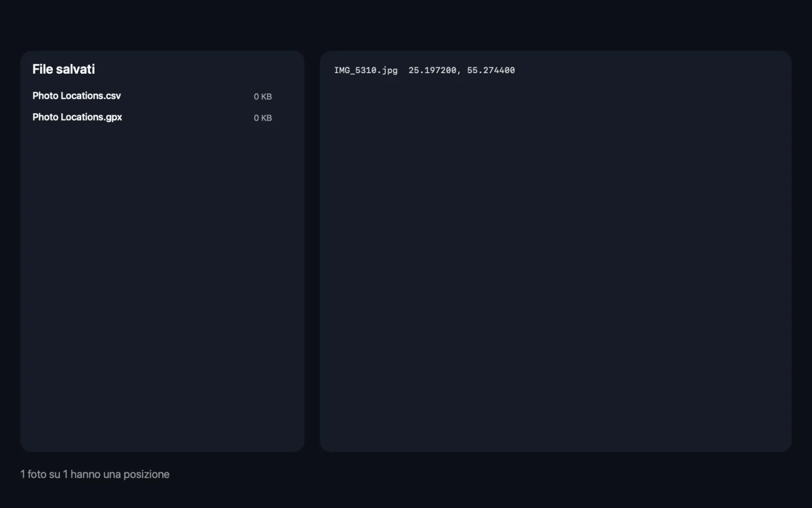This screenshot has width=812, height=508.
Task: Click the File salvati heading
Action: point(64,69)
